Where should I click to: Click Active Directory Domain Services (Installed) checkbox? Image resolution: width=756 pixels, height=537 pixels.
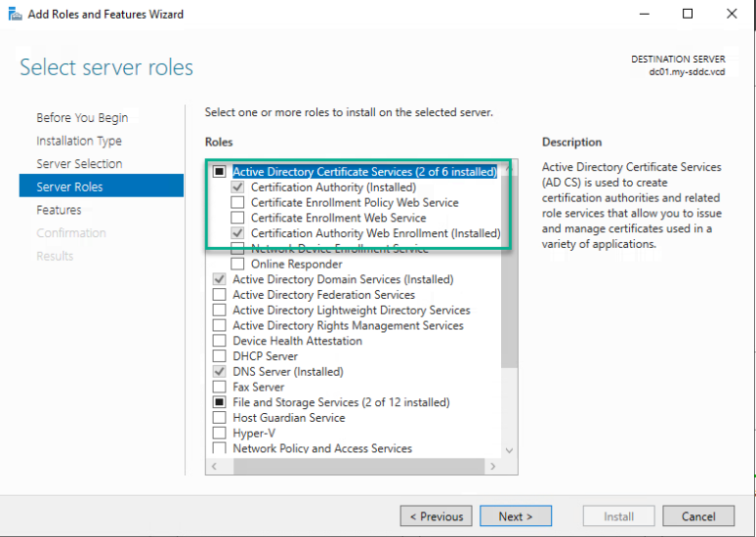[x=220, y=279]
